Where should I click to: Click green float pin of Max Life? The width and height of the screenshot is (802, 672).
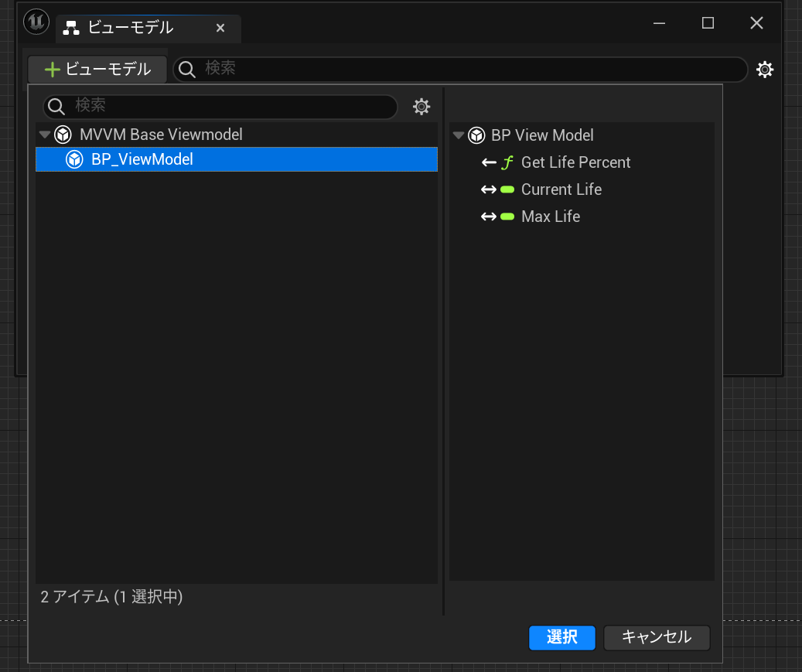507,217
